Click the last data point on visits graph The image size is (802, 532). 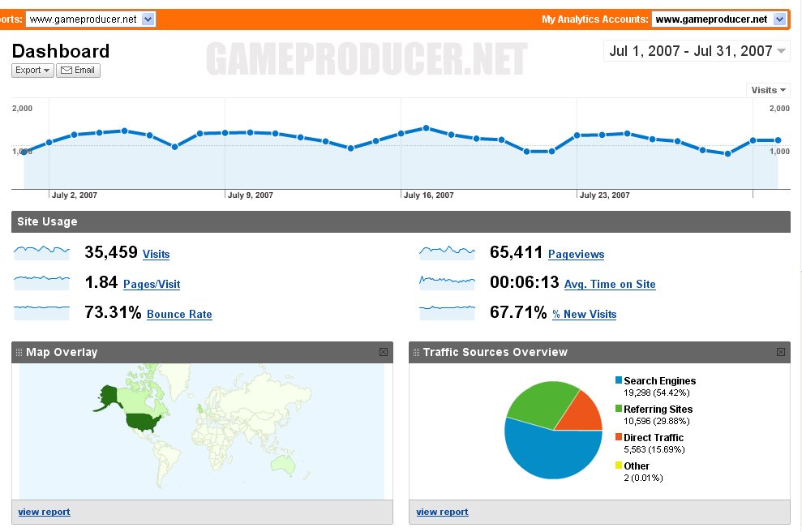pos(778,140)
